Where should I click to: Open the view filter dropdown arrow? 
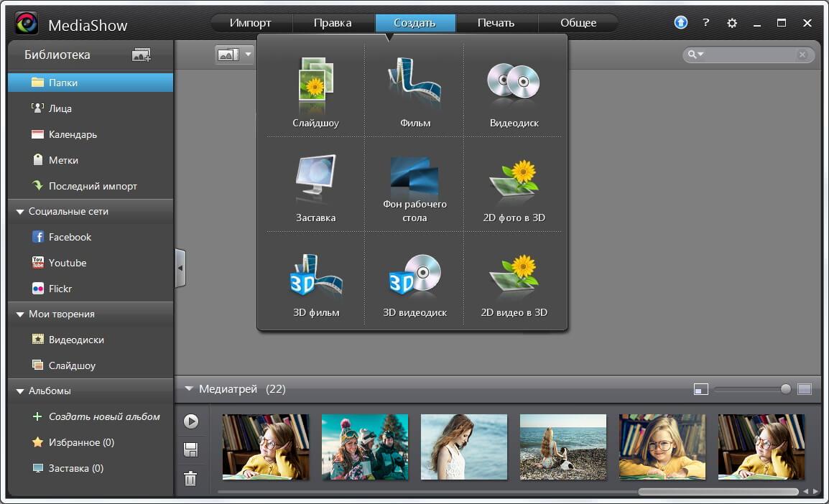pos(248,55)
